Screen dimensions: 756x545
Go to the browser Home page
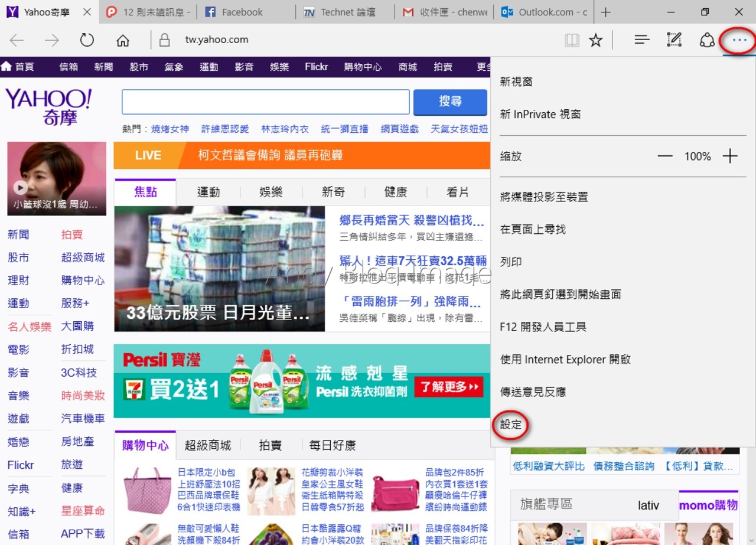pyautogui.click(x=122, y=40)
